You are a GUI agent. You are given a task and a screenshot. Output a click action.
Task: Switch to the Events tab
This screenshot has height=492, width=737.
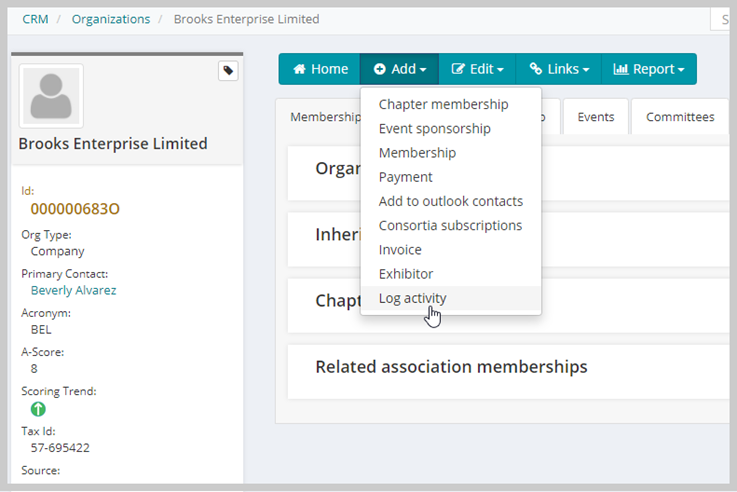[596, 117]
